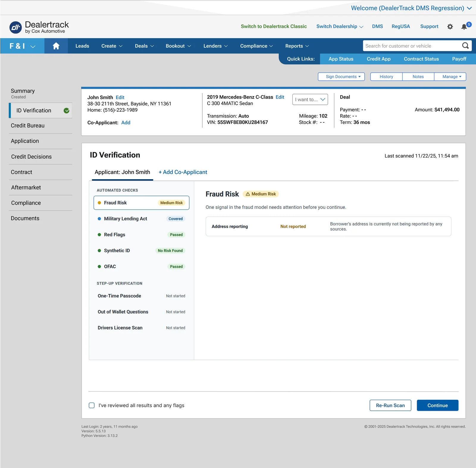Edit the 2019 Mercedes-Benz vehicle
Viewport: 476px width, 468px height.
tap(280, 97)
